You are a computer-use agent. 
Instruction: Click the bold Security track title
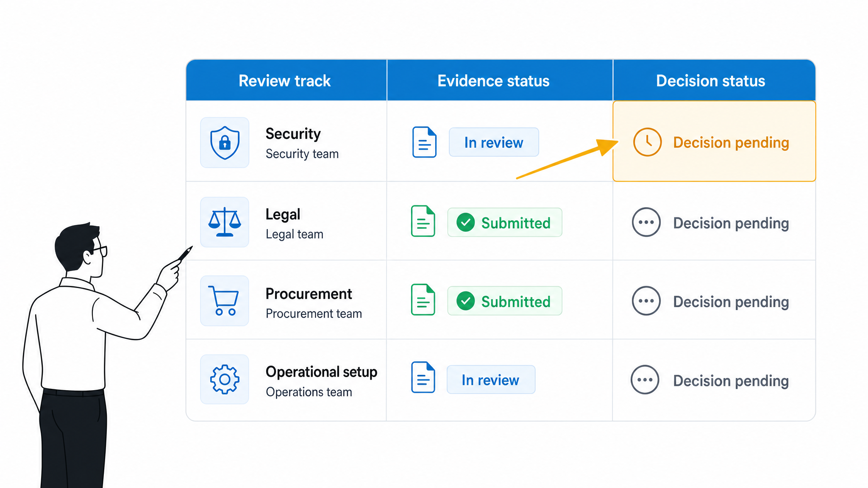click(x=293, y=134)
